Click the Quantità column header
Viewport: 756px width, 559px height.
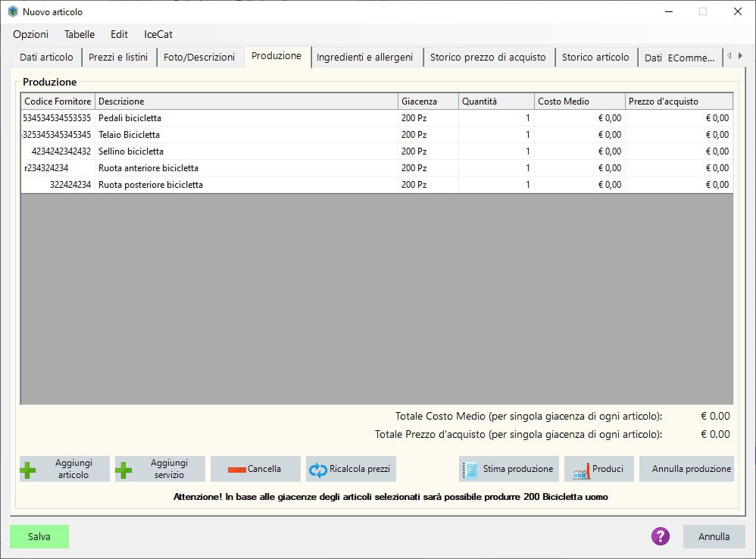pos(497,101)
